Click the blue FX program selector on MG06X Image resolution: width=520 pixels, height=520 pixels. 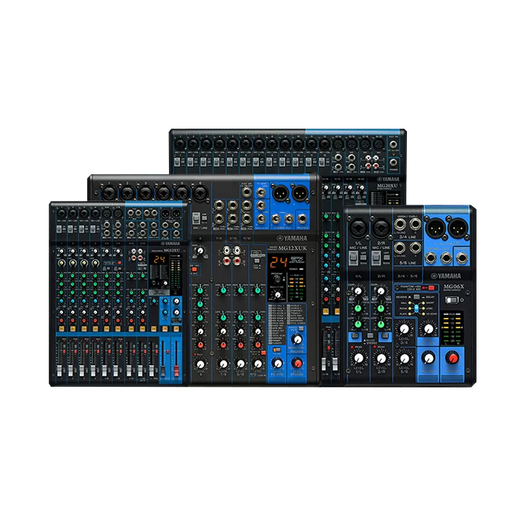(x=416, y=308)
